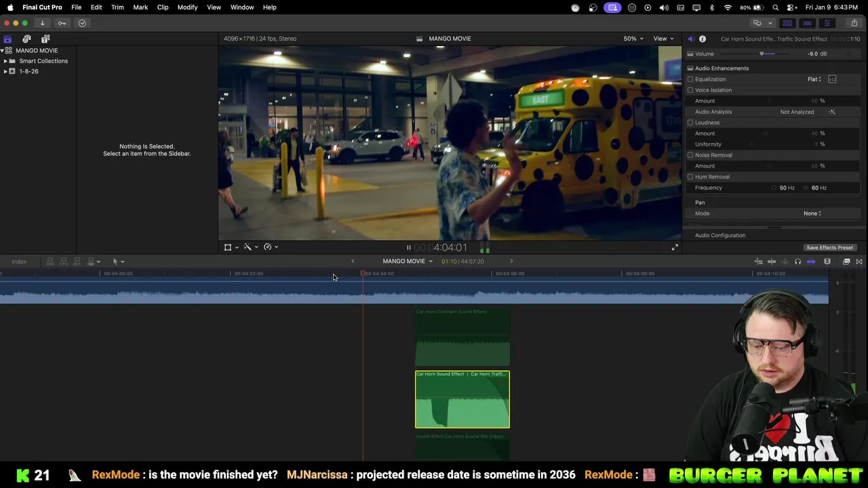Show Photos and Audio sidebar icon
The width and height of the screenshot is (868, 488).
coord(26,39)
